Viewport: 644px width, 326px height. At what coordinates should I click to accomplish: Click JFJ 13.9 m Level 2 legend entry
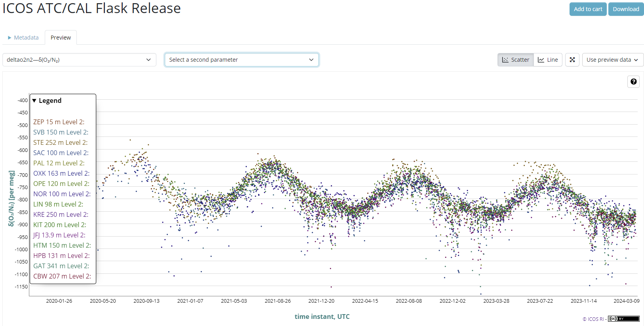coord(59,235)
